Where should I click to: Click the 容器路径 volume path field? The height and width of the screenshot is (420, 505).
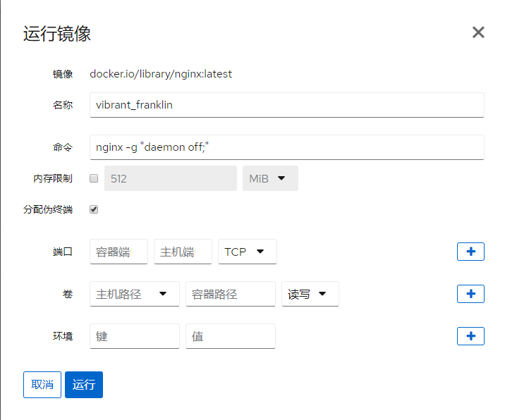[x=230, y=294]
